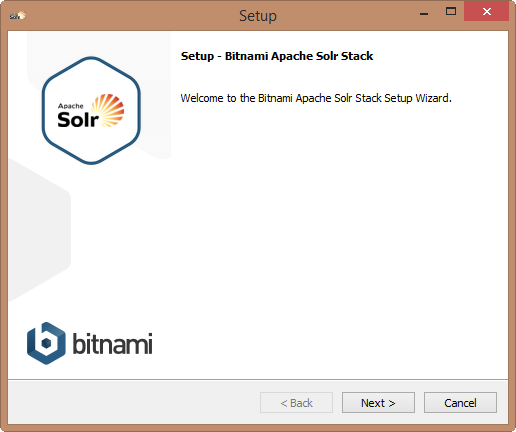Click the small "Apache" text in logo

click(71, 106)
